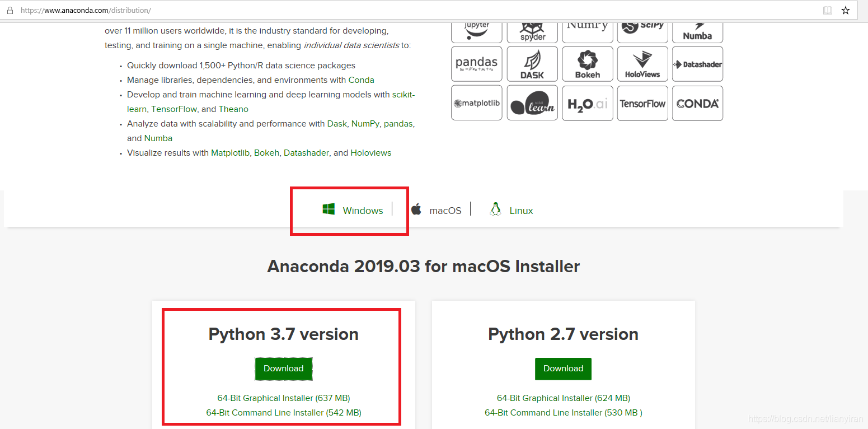The width and height of the screenshot is (868, 429).
Task: Open reading view book icon
Action: point(828,11)
